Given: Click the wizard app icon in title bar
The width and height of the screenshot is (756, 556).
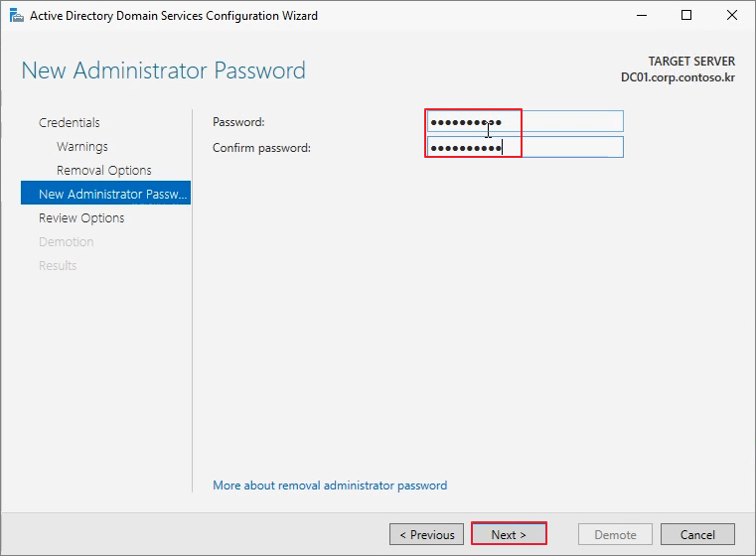Looking at the screenshot, I should [x=17, y=16].
